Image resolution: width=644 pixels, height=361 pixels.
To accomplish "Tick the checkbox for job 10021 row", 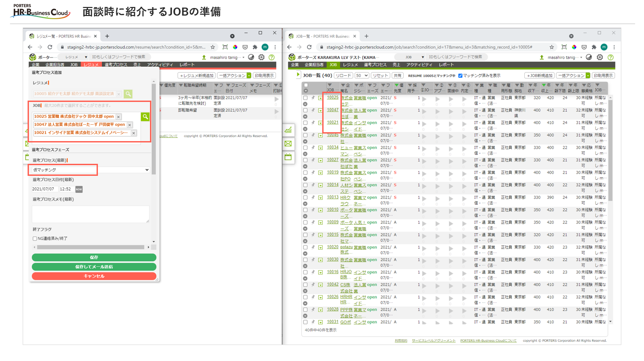I will click(x=305, y=123).
